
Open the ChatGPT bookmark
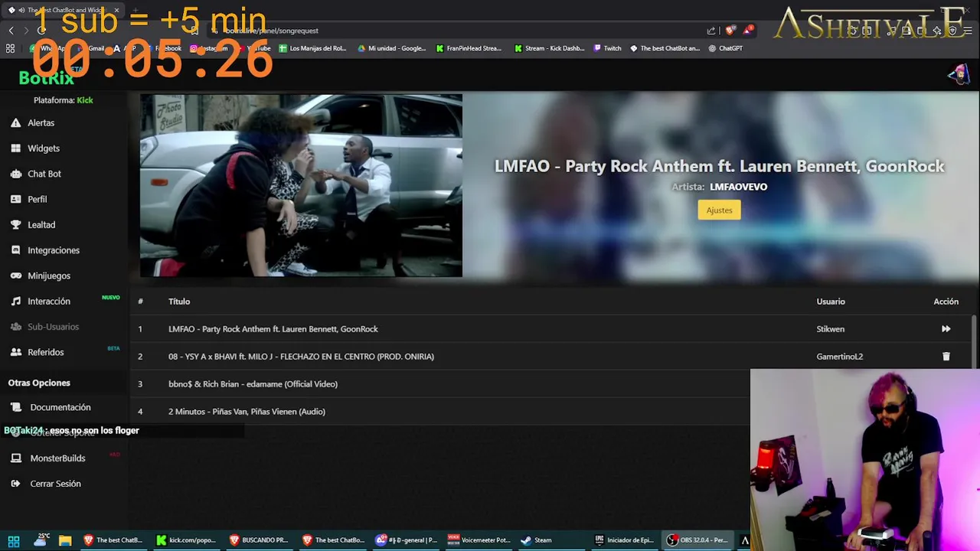(726, 48)
